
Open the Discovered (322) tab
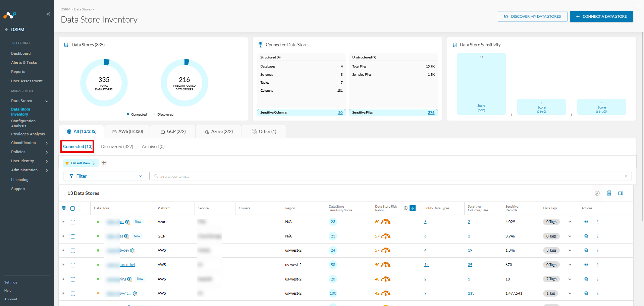pyautogui.click(x=117, y=146)
